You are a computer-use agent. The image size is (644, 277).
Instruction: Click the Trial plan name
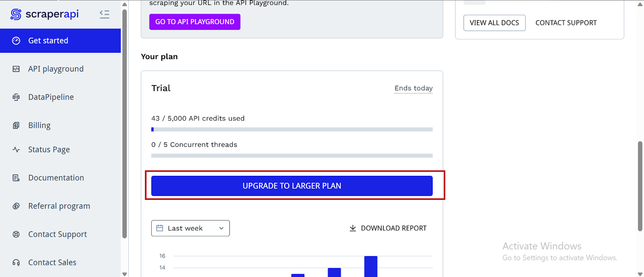(x=161, y=88)
